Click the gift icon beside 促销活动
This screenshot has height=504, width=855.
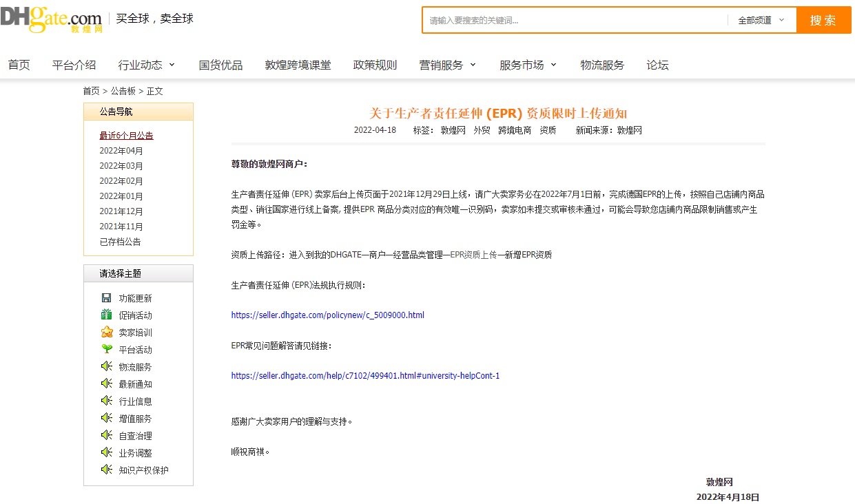pos(106,315)
